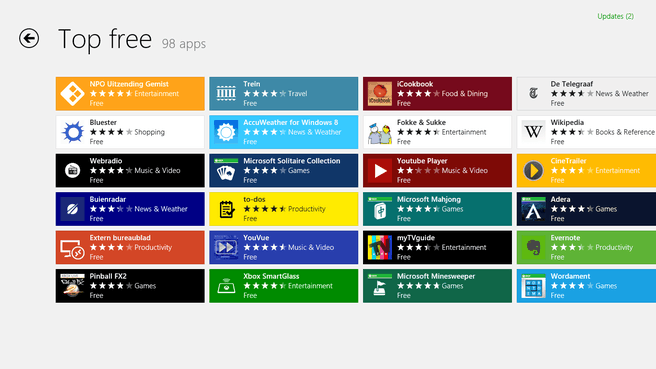
Task: Click Food & Dining category under iCookbook
Action: tap(464, 93)
